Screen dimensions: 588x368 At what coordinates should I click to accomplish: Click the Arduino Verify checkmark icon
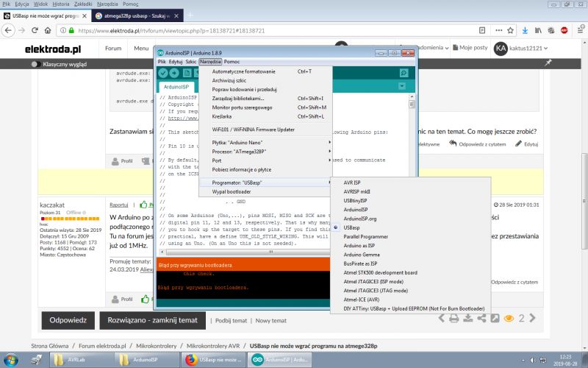click(162, 73)
